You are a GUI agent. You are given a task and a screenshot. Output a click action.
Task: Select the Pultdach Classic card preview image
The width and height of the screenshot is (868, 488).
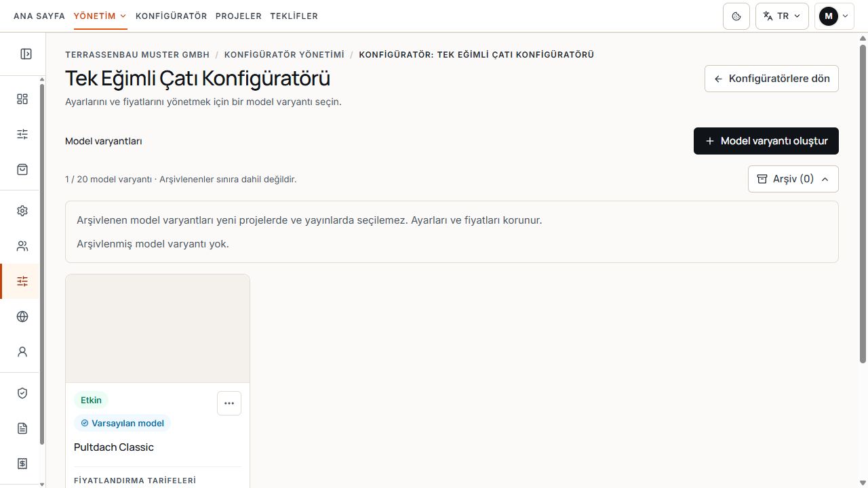tap(157, 329)
